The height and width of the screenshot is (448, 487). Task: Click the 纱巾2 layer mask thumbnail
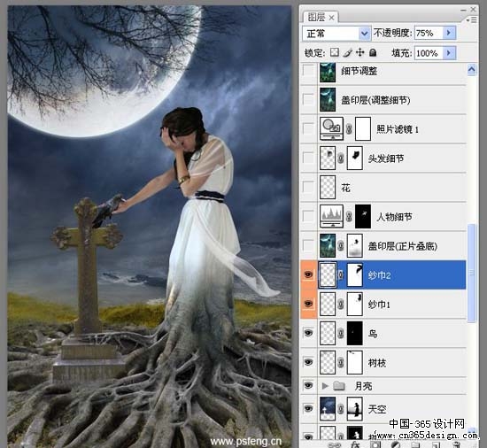(355, 274)
